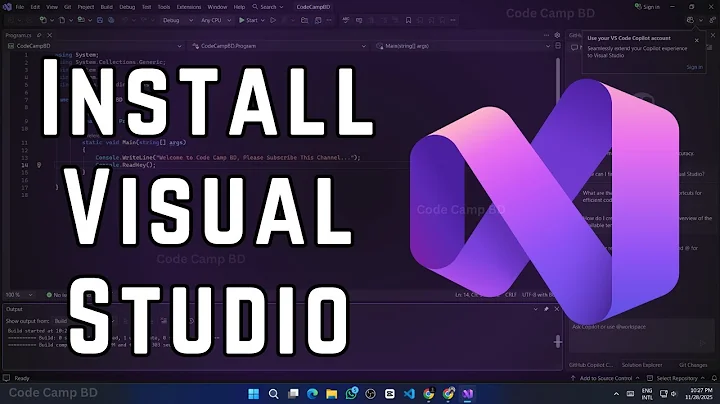Open the Edit menu

click(35, 7)
